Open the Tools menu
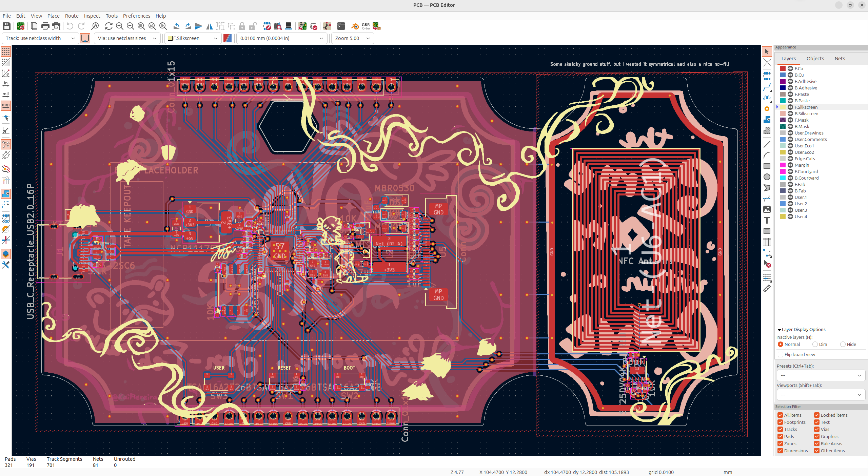This screenshot has height=476, width=868. point(112,16)
